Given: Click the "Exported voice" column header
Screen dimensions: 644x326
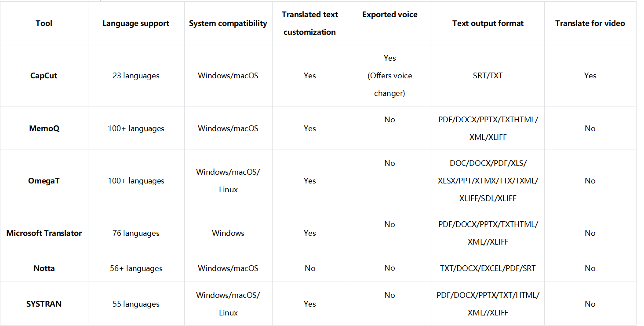Looking at the screenshot, I should [x=390, y=15].
